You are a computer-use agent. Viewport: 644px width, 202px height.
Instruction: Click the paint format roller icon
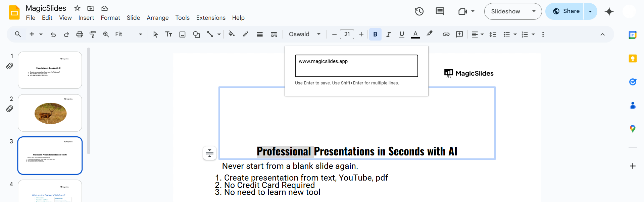93,34
